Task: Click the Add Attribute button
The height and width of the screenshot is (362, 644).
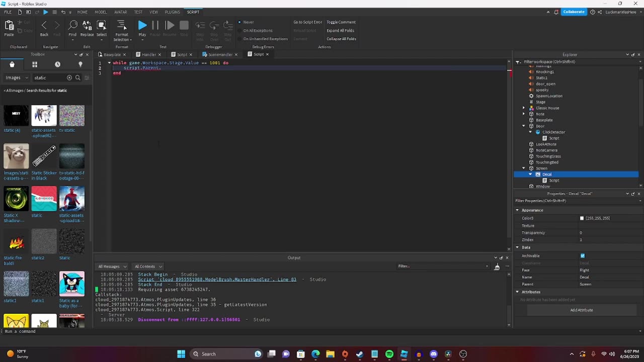Action: (x=582, y=310)
